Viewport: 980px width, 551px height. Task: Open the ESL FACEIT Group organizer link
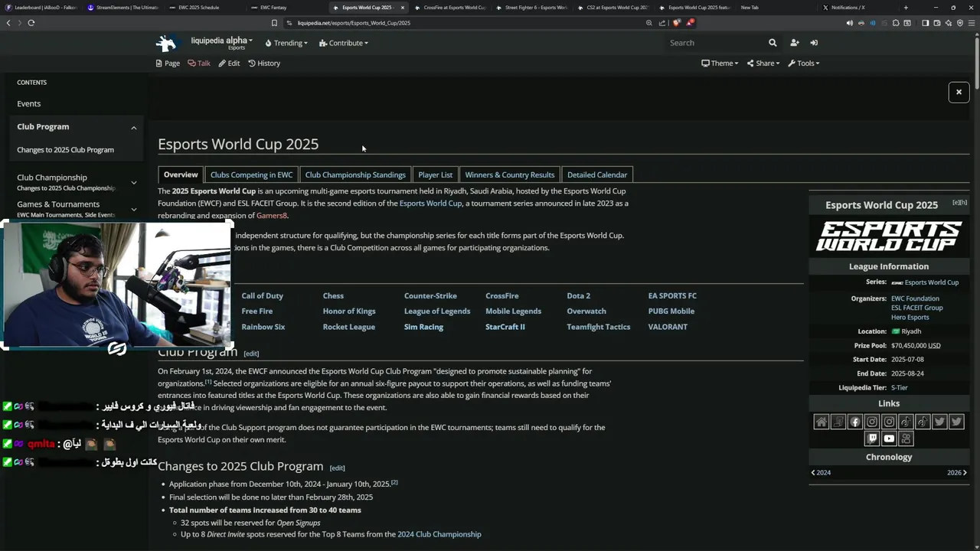(x=916, y=308)
